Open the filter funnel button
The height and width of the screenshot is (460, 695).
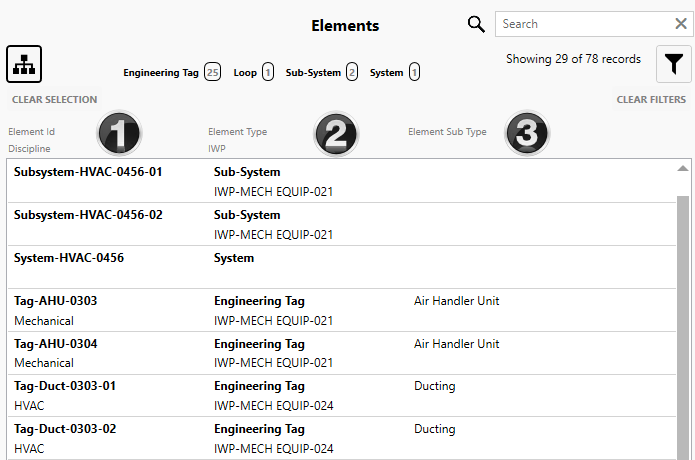pos(674,64)
